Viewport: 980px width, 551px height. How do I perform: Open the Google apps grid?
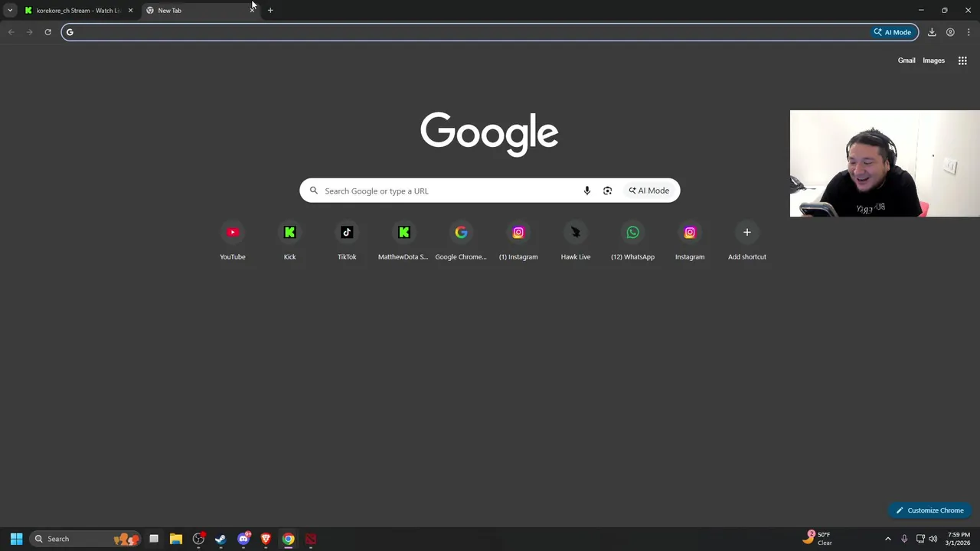pos(962,60)
